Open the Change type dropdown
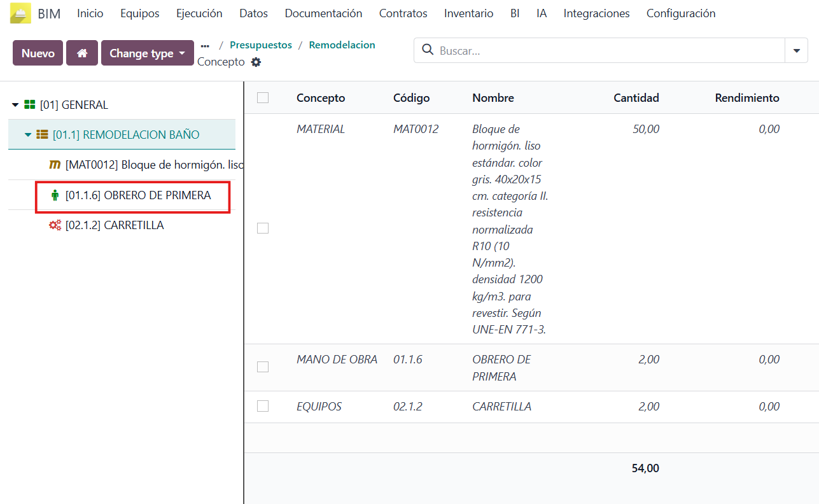This screenshot has height=504, width=819. pyautogui.click(x=147, y=53)
